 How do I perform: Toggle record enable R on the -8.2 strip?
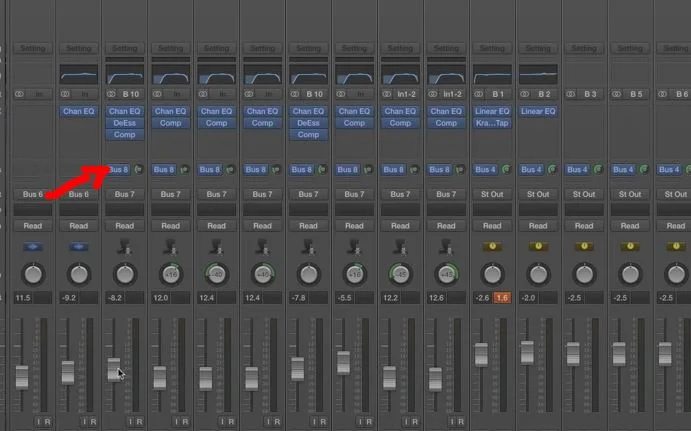tap(139, 422)
